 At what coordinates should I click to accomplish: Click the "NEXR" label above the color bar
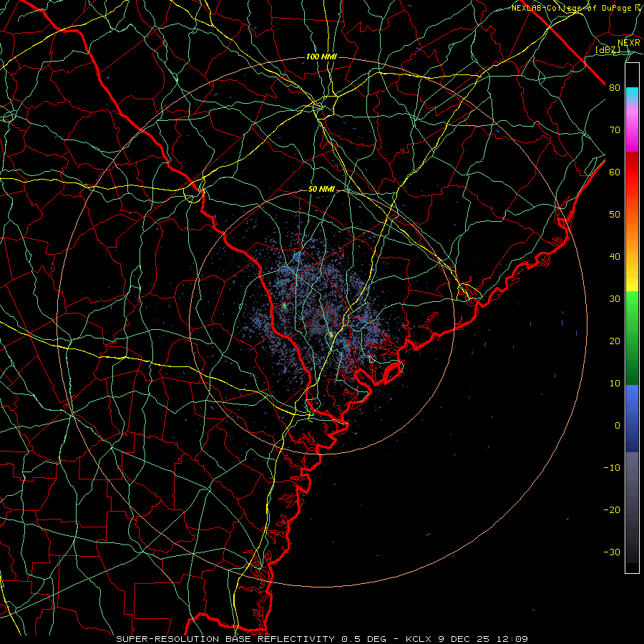click(629, 42)
